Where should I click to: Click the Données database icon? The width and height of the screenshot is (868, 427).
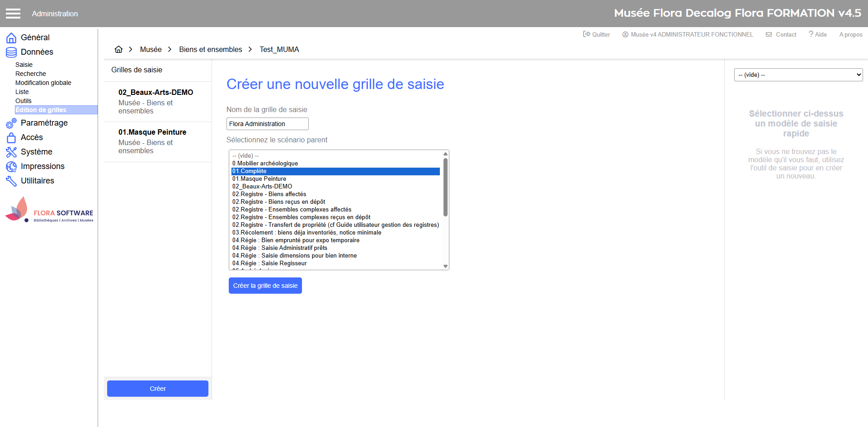(11, 52)
